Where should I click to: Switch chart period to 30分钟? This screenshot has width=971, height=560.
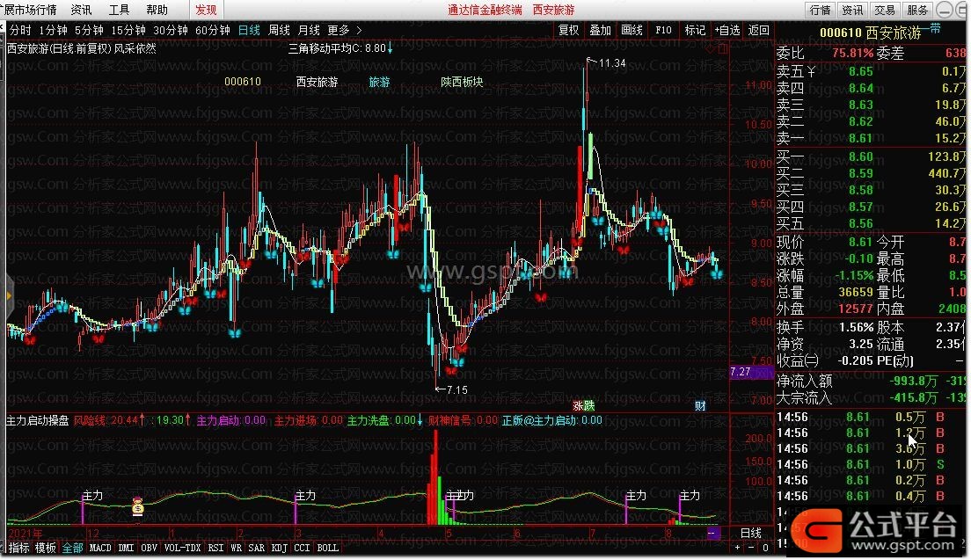[x=171, y=30]
